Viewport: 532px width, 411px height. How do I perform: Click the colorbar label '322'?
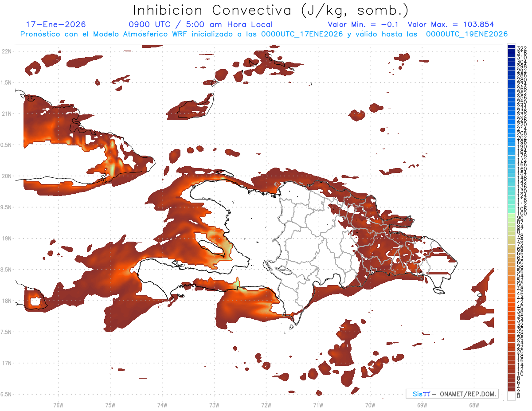[521, 48]
